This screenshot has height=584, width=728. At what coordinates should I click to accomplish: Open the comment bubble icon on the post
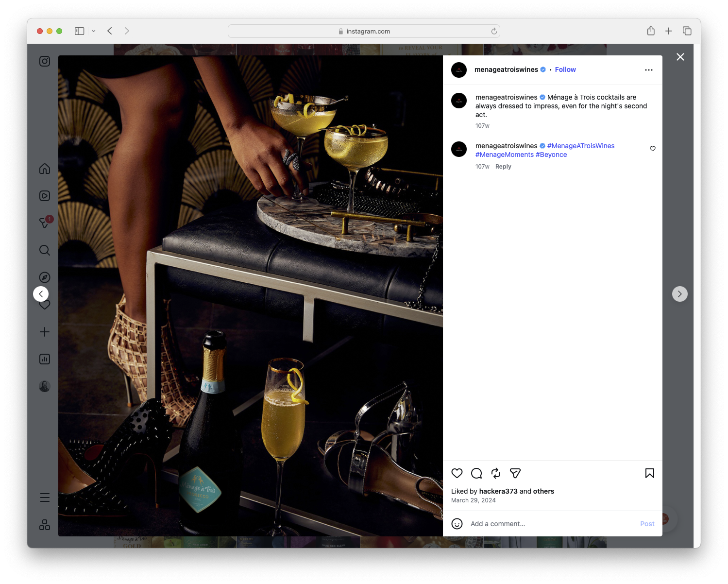(x=476, y=473)
